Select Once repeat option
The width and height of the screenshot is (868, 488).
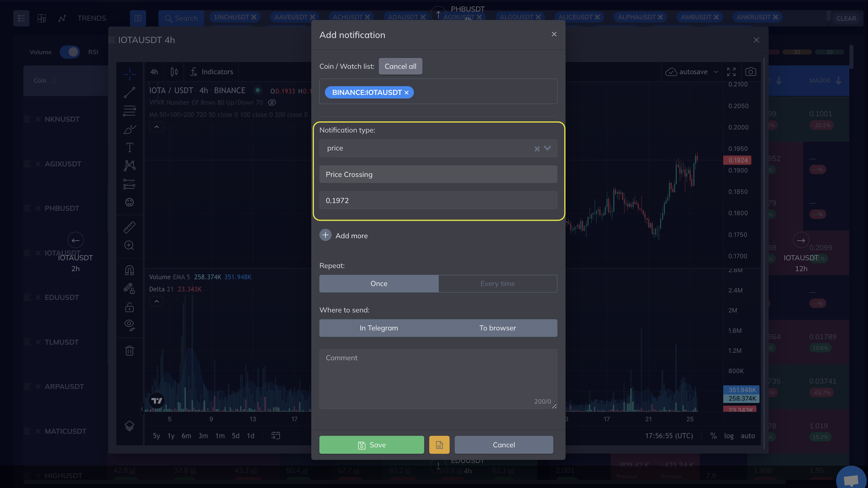pos(379,284)
